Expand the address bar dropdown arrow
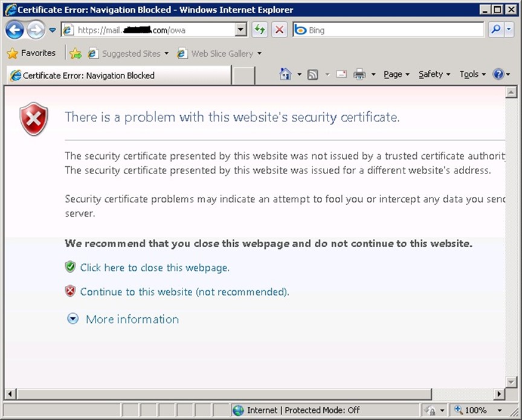 [240, 30]
